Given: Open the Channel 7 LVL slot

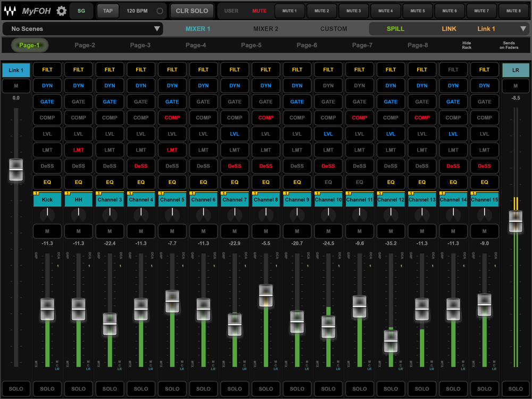Looking at the screenshot, I should point(235,134).
